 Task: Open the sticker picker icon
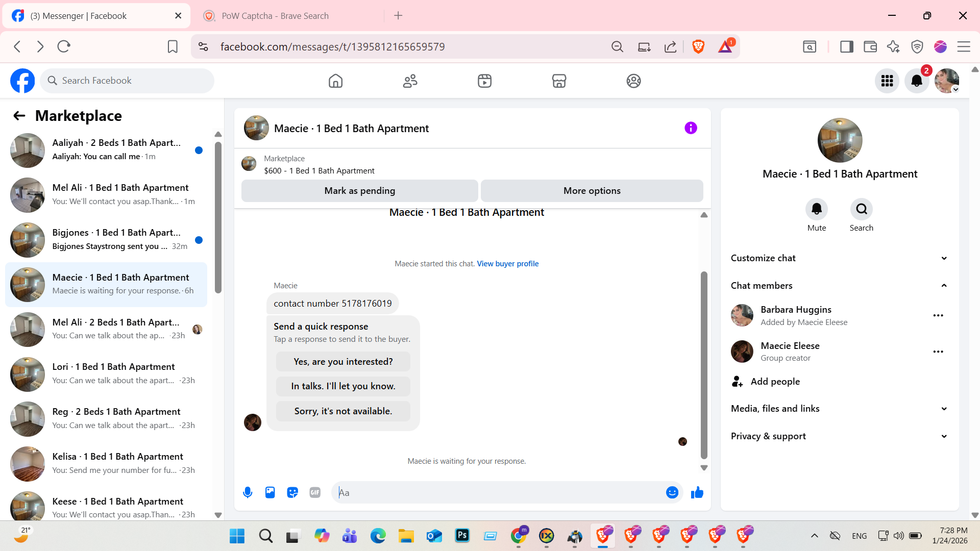click(x=292, y=492)
